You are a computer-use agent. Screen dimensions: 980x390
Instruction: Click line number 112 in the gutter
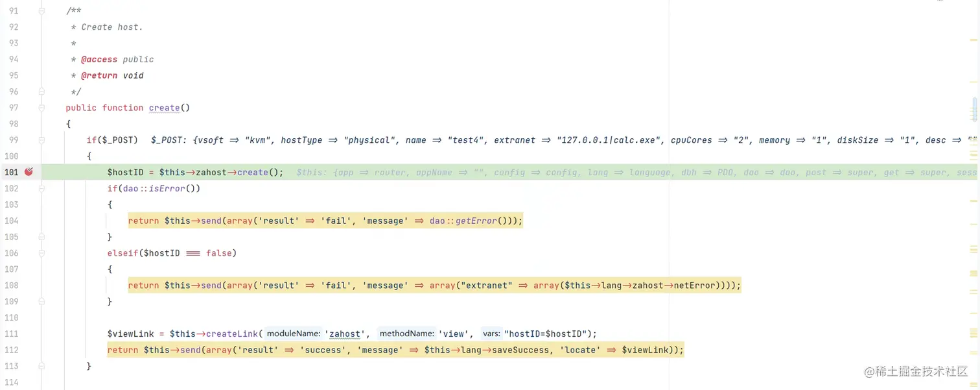click(10, 350)
